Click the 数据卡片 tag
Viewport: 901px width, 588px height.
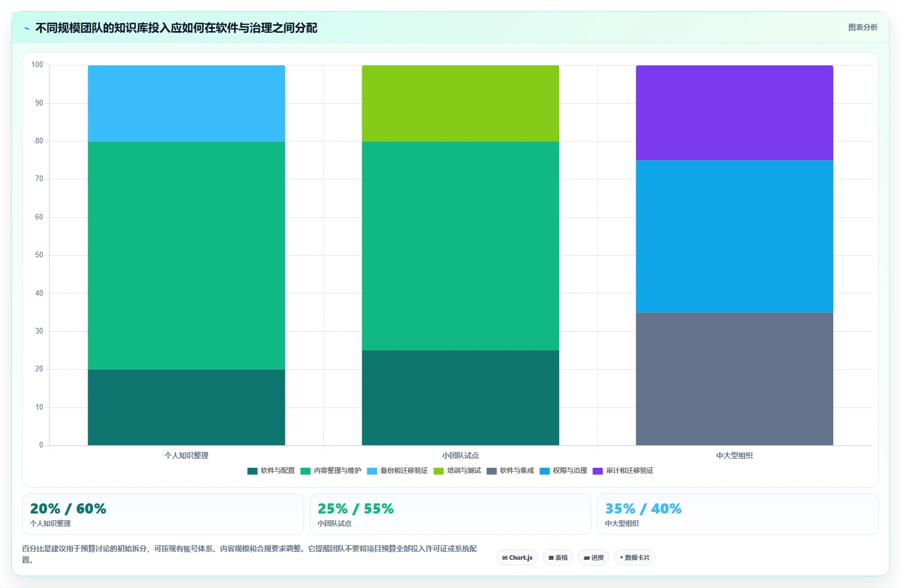click(x=635, y=558)
